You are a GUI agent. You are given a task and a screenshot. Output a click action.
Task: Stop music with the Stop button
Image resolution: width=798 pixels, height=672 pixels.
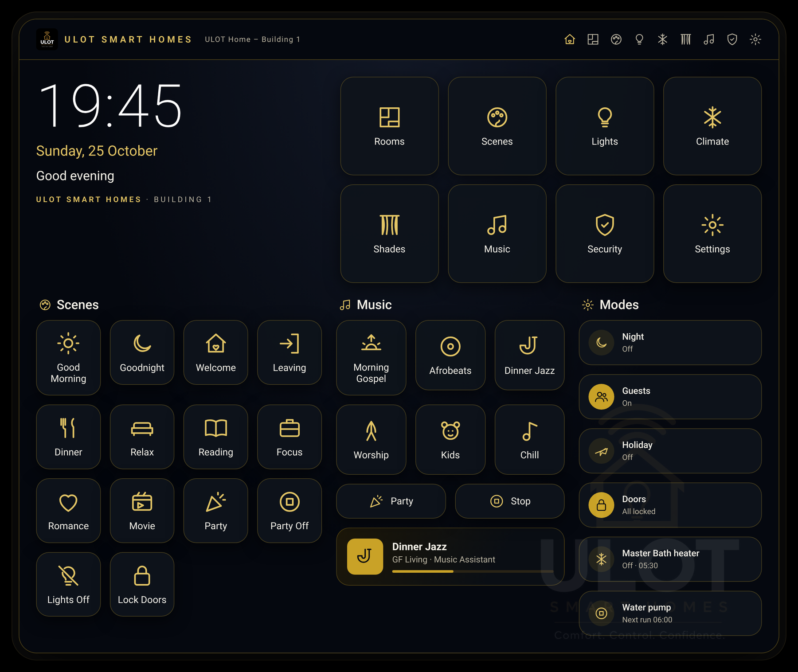point(510,501)
